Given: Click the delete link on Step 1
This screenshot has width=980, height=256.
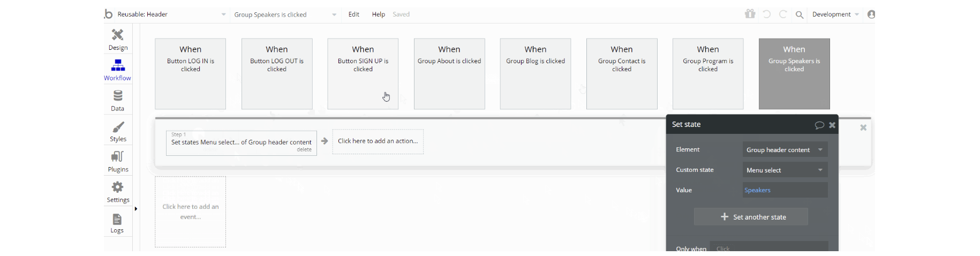Looking at the screenshot, I should coord(304,150).
